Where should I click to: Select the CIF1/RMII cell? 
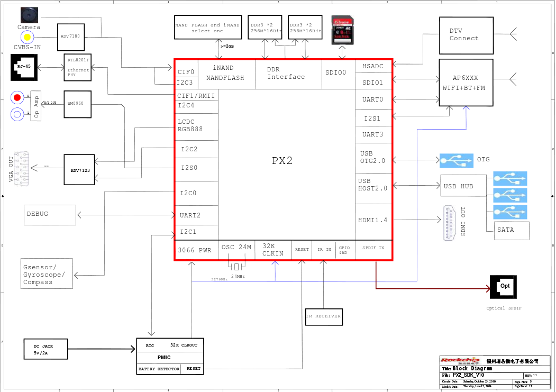[x=197, y=96]
